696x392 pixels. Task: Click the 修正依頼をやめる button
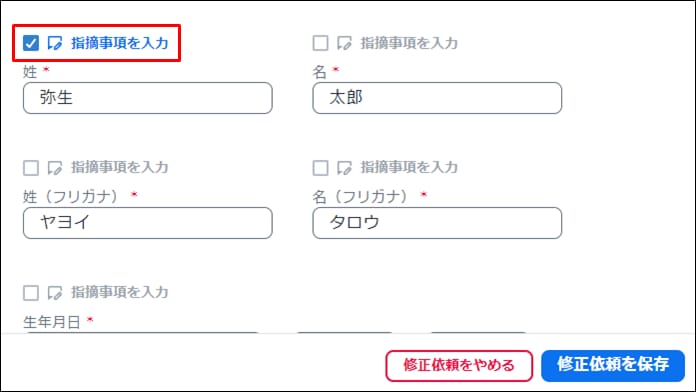coord(459,365)
